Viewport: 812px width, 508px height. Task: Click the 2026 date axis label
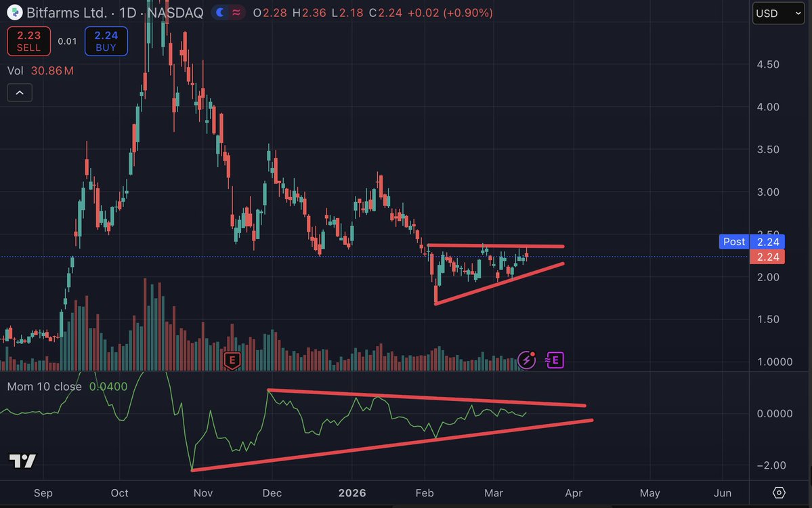(352, 493)
